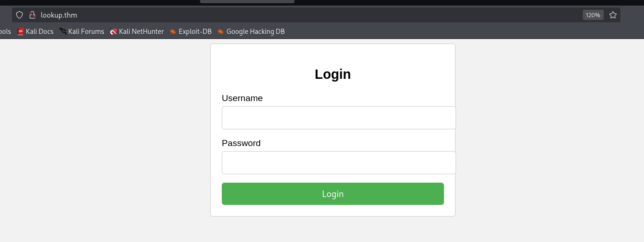Click the shield tracking protection icon
This screenshot has width=644, height=242.
tap(19, 15)
